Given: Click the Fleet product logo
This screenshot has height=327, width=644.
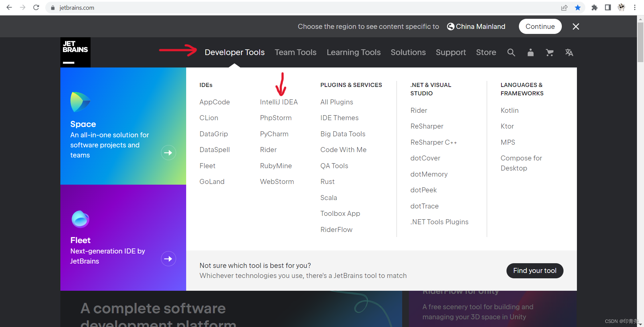Looking at the screenshot, I should (80, 219).
